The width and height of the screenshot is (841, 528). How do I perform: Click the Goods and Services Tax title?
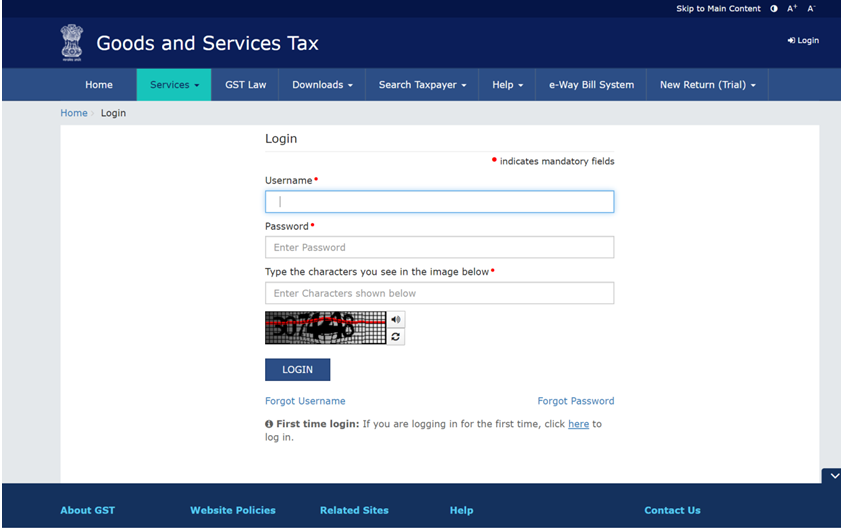[208, 43]
